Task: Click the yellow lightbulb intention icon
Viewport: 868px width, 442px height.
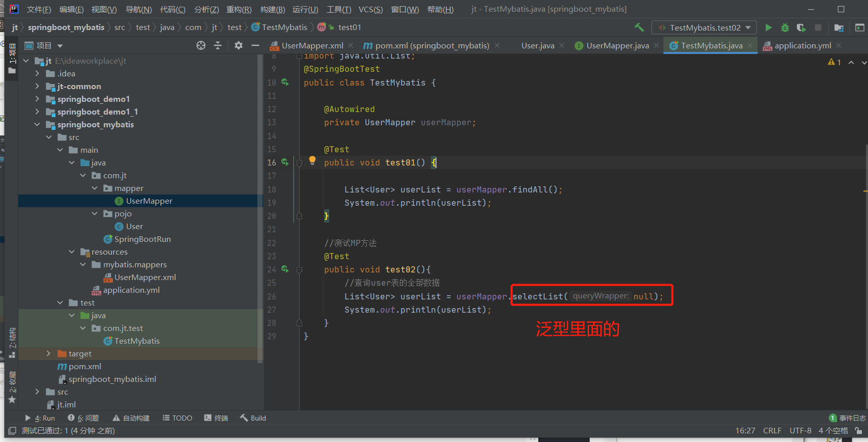Action: [312, 160]
